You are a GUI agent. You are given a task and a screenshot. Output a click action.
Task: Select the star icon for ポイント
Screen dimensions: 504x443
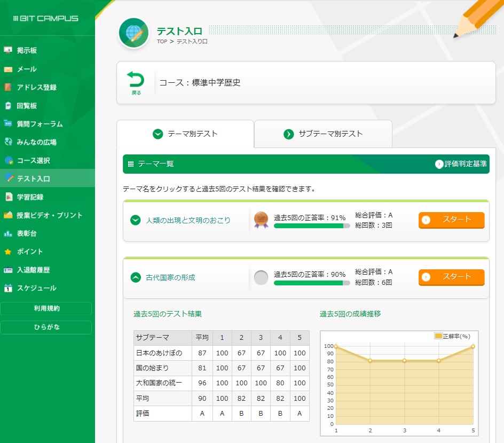pyautogui.click(x=8, y=252)
